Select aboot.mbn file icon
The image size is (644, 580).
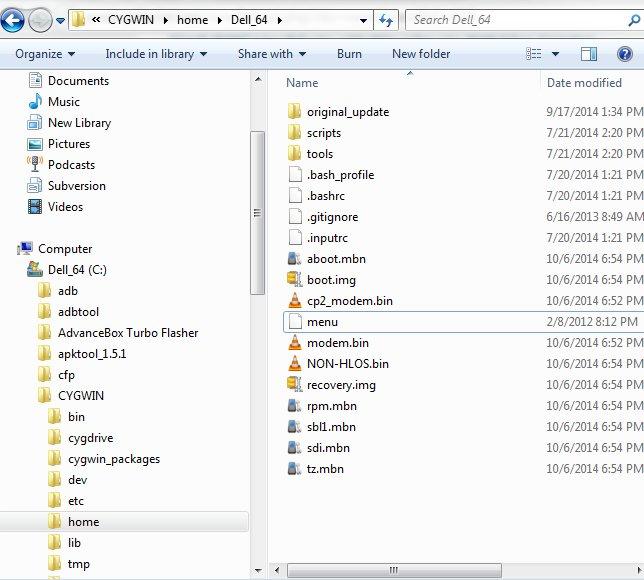(294, 258)
